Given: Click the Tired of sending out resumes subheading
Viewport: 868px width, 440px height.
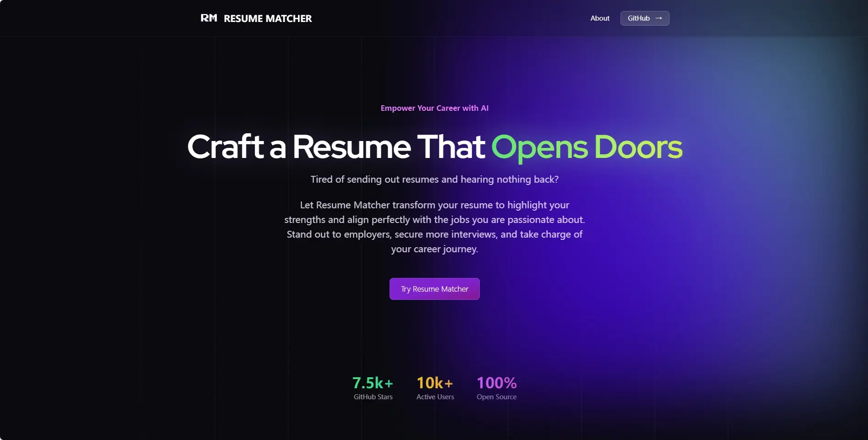Looking at the screenshot, I should coord(434,179).
